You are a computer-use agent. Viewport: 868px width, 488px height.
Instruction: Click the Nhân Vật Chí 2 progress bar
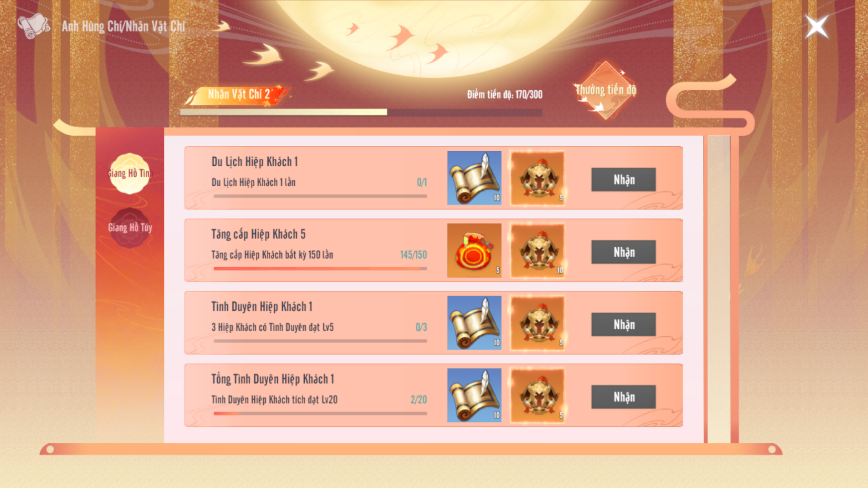tap(361, 112)
